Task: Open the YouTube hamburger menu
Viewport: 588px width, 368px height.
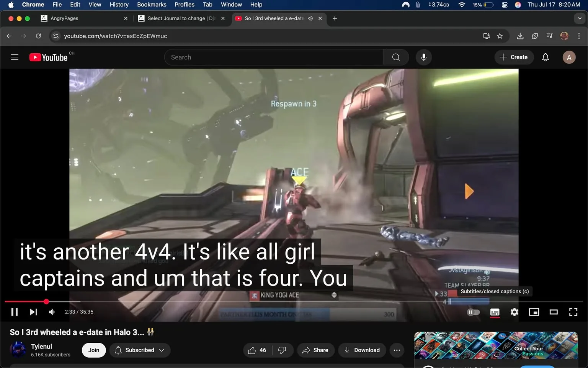Action: point(15,57)
